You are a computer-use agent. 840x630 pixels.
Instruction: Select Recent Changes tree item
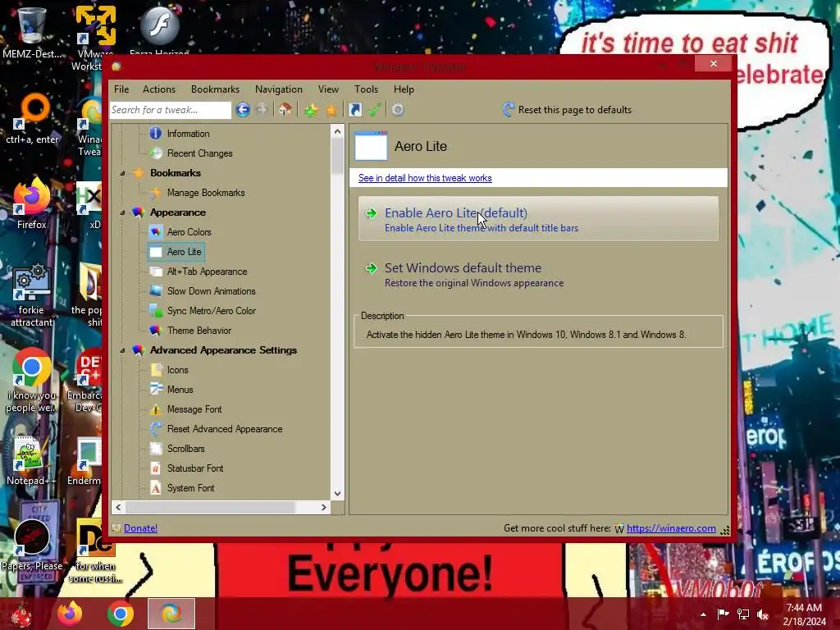(200, 153)
